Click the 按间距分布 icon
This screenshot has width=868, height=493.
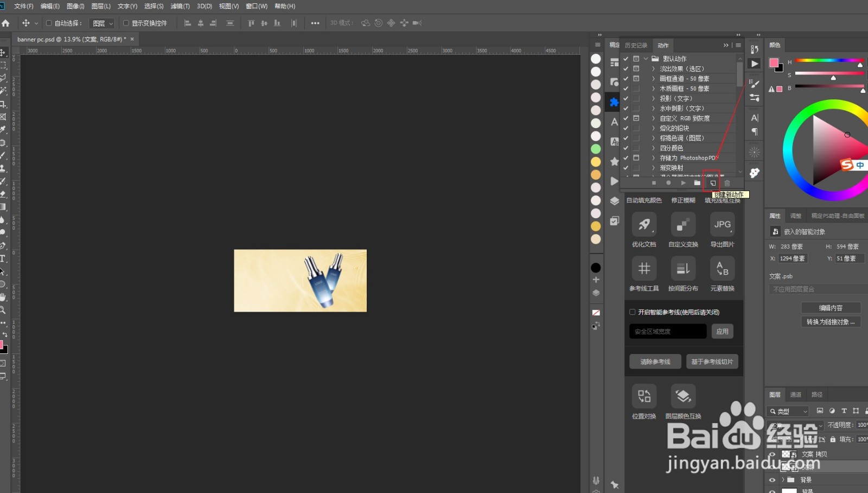pyautogui.click(x=683, y=268)
